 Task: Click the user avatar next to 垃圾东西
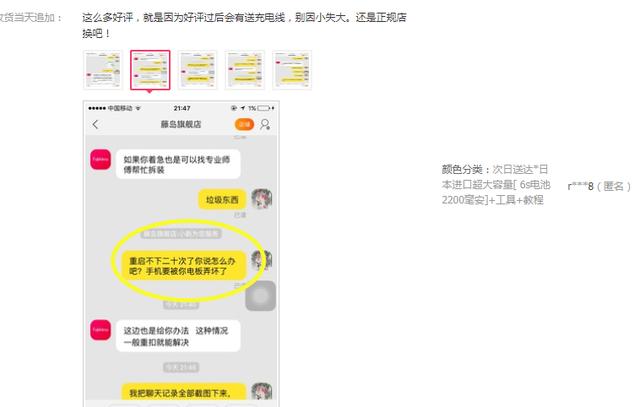[x=263, y=199]
